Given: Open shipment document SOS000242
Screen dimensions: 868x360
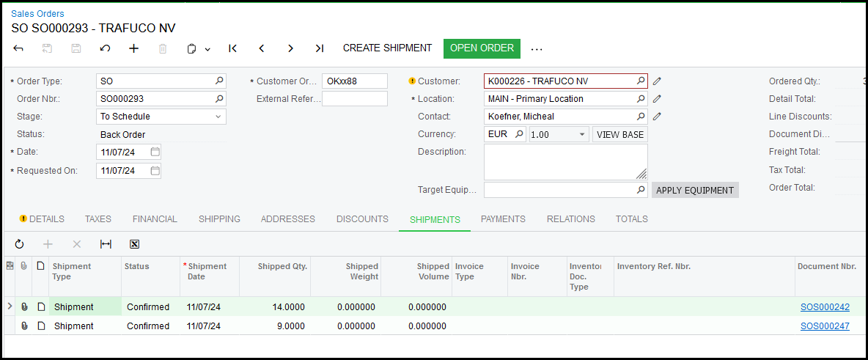Looking at the screenshot, I should [x=825, y=307].
